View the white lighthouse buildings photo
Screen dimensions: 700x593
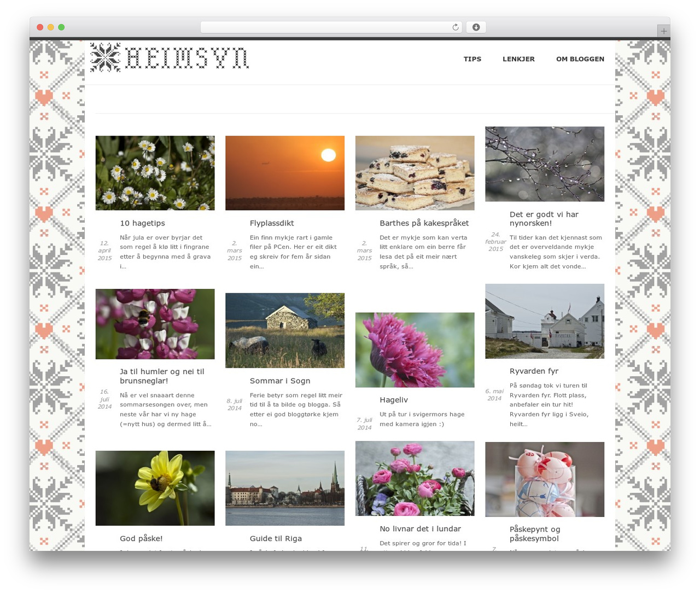[545, 321]
